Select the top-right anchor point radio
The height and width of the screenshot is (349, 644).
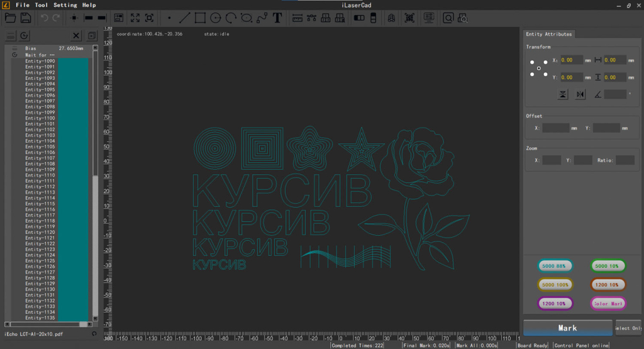tap(545, 62)
